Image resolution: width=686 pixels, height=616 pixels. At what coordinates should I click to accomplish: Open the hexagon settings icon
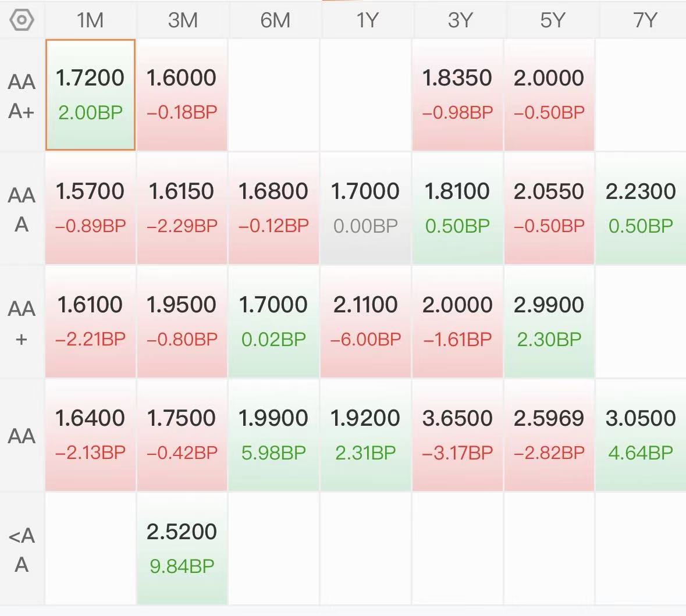(x=22, y=20)
